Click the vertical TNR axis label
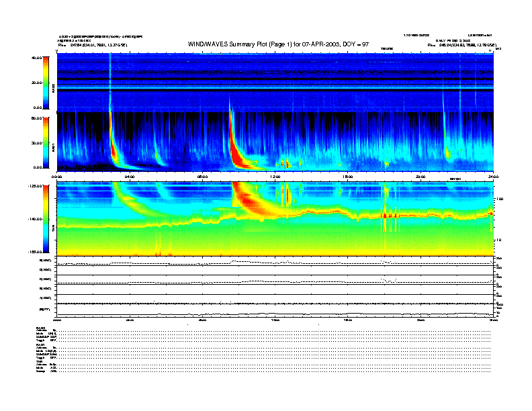 53,229
